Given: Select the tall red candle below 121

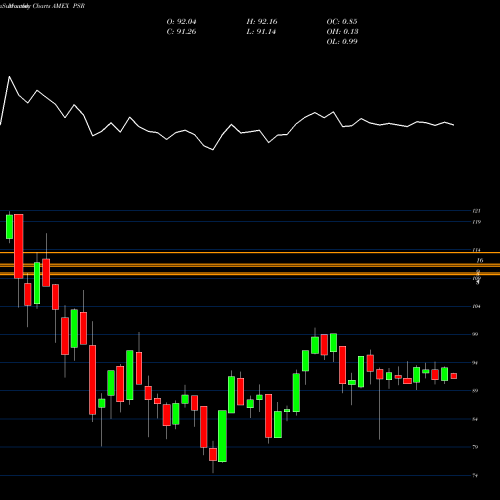Looking at the screenshot, I should point(19,246).
